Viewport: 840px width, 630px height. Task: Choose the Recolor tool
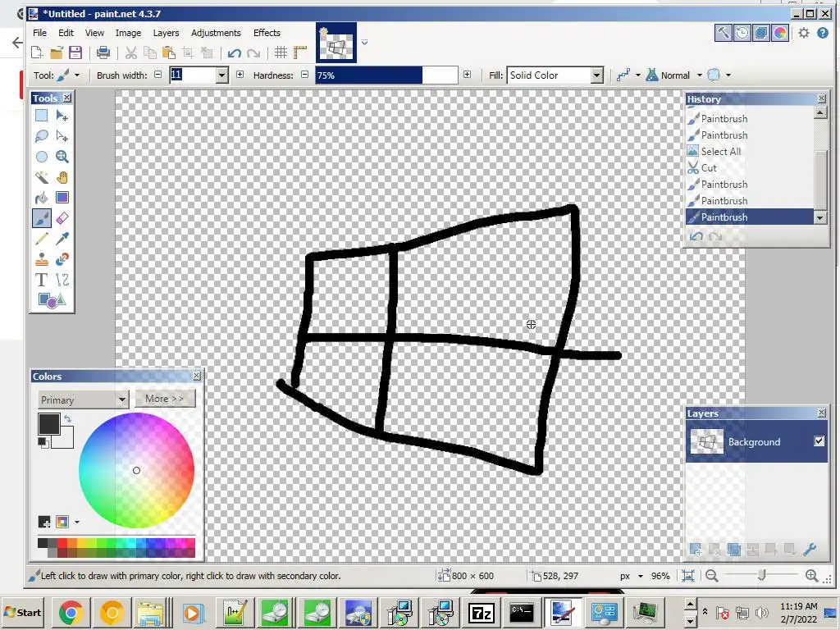click(62, 259)
